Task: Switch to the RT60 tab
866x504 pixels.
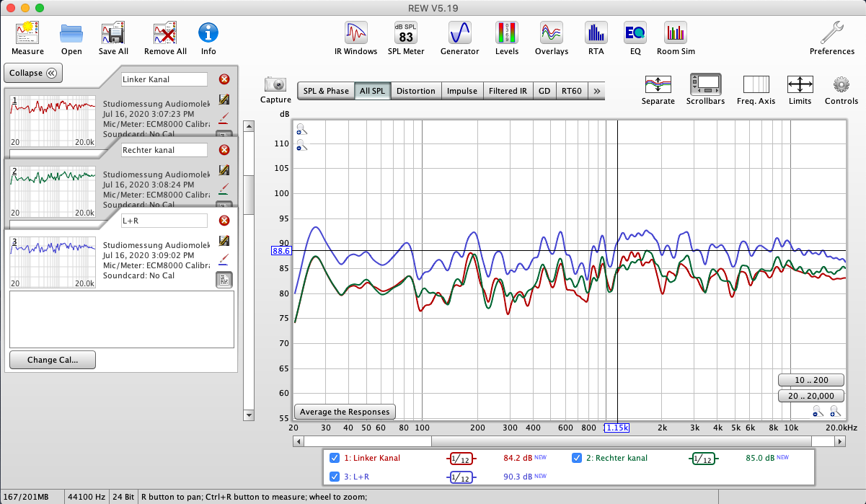Action: coord(572,91)
